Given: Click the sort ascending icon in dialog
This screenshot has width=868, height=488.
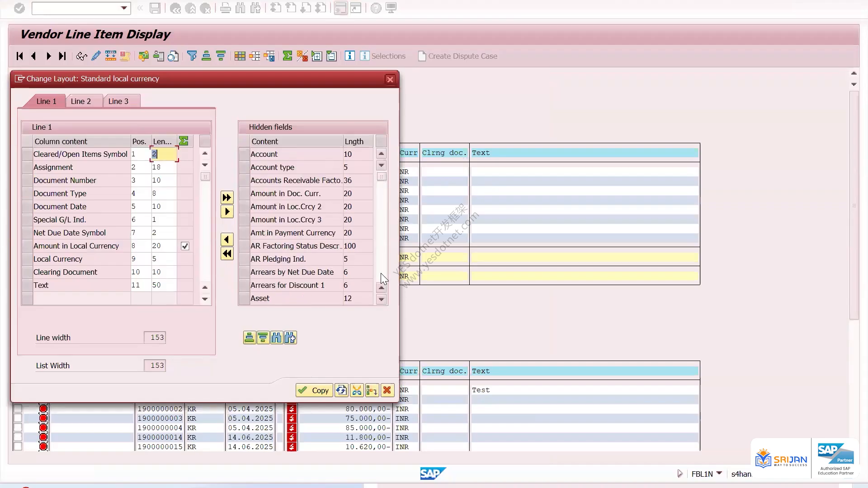Looking at the screenshot, I should click(249, 338).
